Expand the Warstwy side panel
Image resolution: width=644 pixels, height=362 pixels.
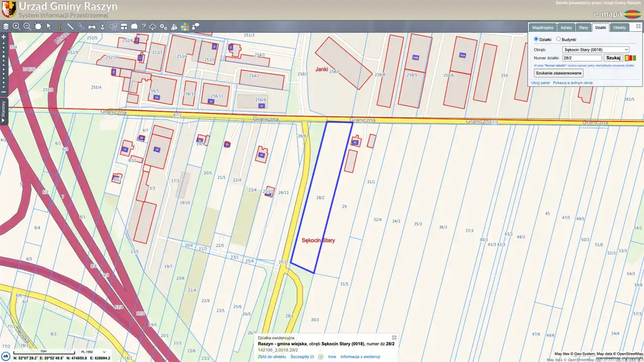click(3, 112)
